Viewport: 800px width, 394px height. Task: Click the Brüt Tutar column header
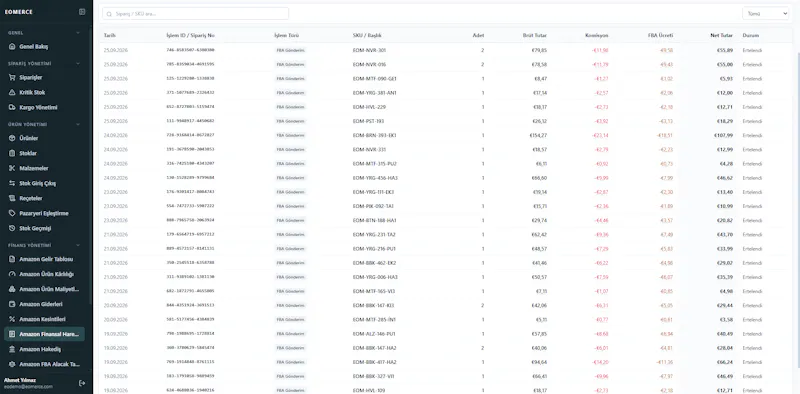click(x=535, y=35)
